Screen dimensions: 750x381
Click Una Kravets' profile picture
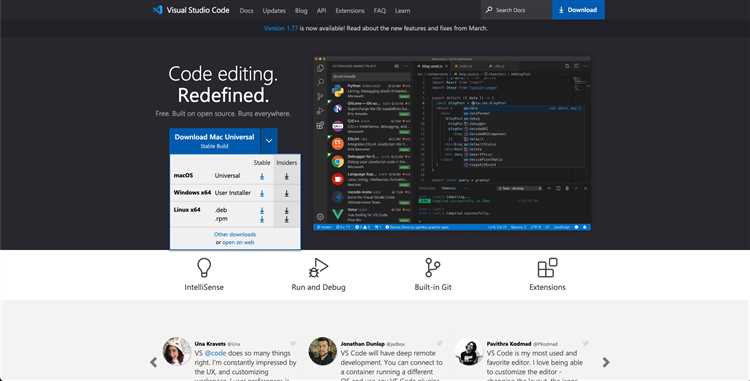coord(176,351)
